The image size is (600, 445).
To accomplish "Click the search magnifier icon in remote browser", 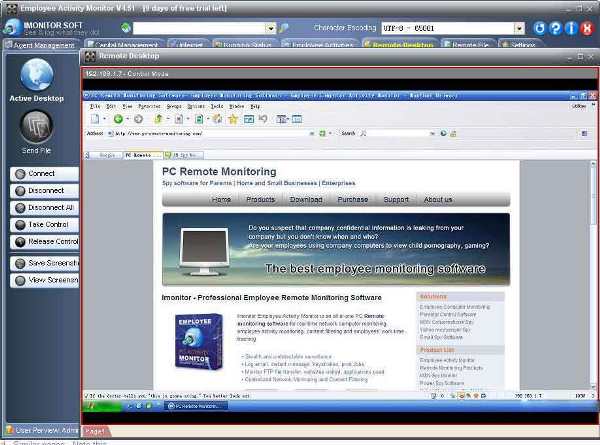I will coord(363,133).
